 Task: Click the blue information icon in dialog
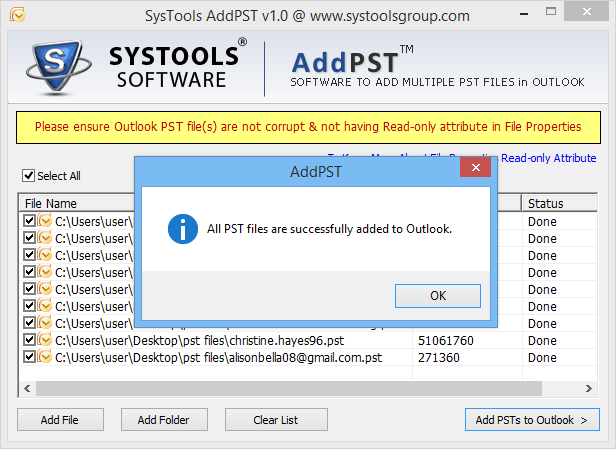[x=183, y=229]
